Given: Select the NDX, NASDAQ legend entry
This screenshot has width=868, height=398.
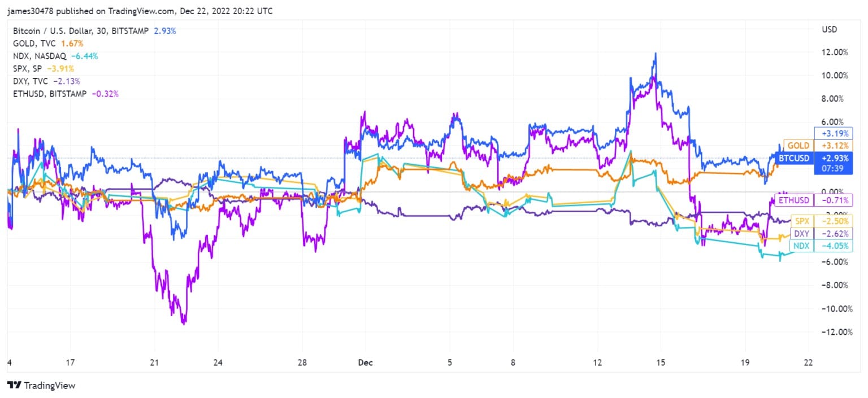Looking at the screenshot, I should click(x=40, y=56).
